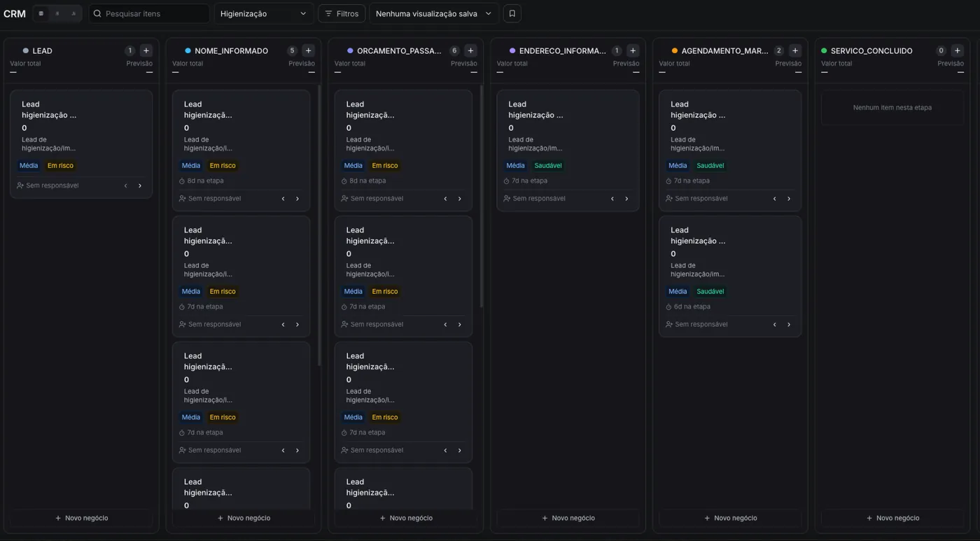Click previous-stage arrow on second ORCAMENTO_PASSA... card

(x=446, y=325)
